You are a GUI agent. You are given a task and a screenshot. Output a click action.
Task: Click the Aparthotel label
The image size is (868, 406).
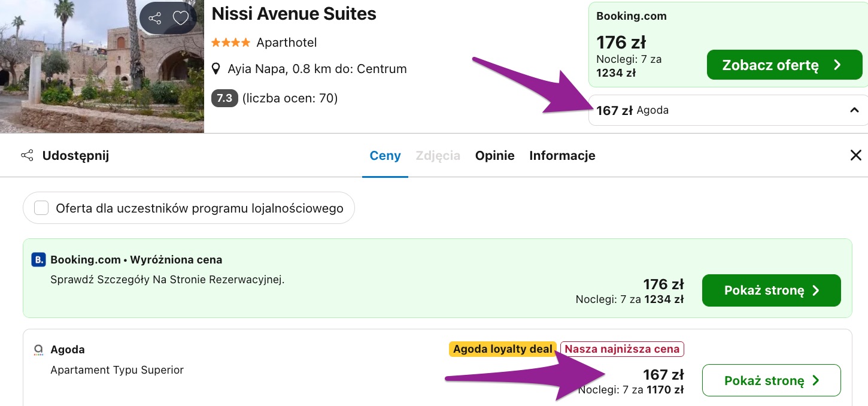click(x=286, y=43)
